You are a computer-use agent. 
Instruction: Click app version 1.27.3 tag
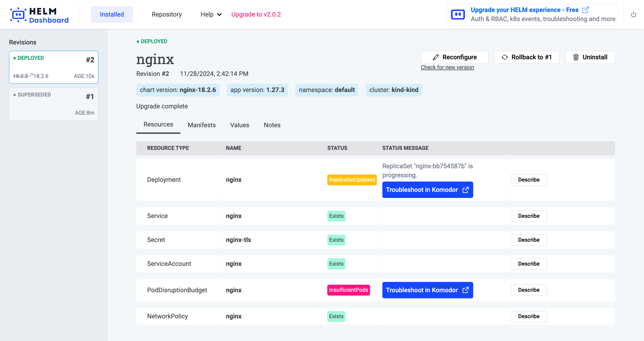click(x=257, y=90)
